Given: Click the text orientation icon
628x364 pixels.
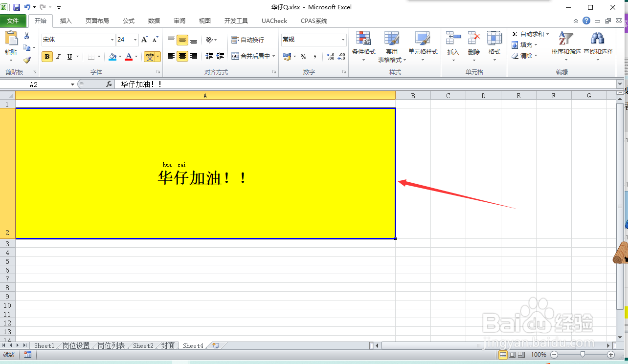Looking at the screenshot, I should [x=209, y=40].
